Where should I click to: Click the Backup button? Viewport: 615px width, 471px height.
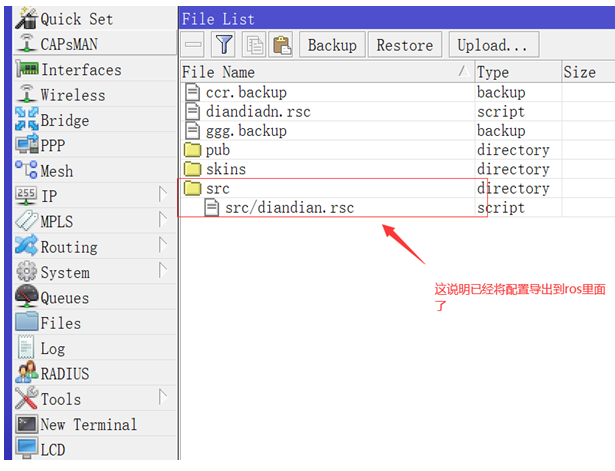pos(332,45)
